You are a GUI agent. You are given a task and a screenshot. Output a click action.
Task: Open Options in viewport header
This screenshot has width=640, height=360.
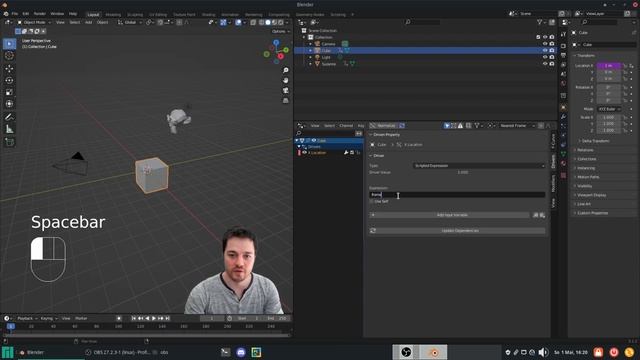coord(280,31)
